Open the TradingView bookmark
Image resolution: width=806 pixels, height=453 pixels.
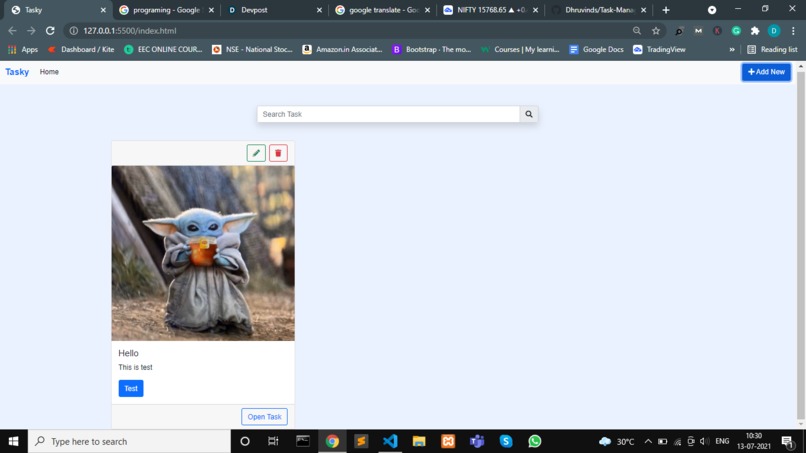click(x=660, y=49)
